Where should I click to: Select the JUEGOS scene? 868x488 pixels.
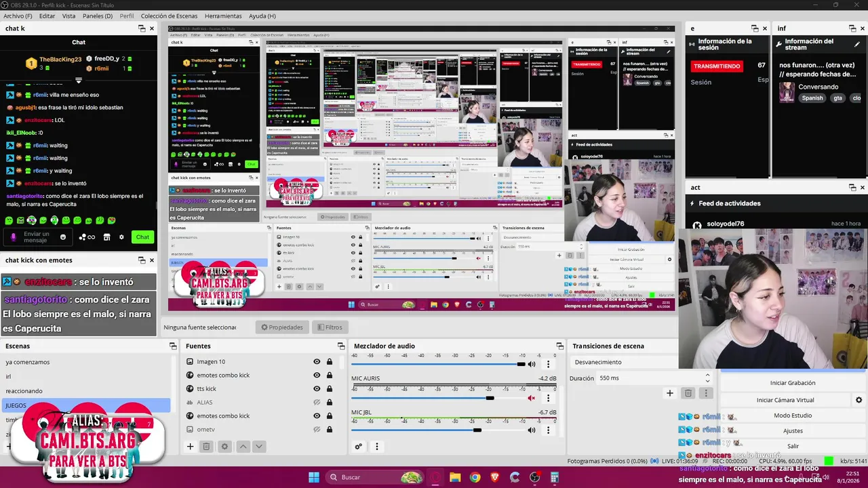coord(85,405)
